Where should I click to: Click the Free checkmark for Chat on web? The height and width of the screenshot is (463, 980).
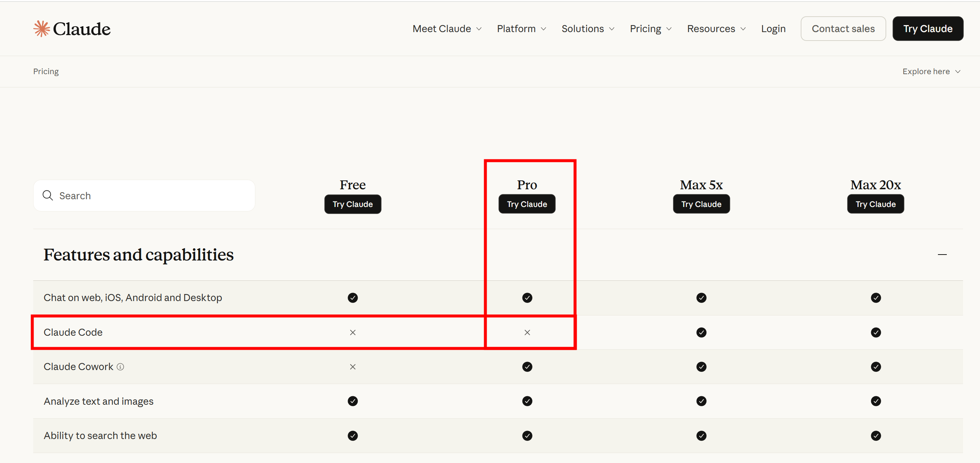click(353, 297)
